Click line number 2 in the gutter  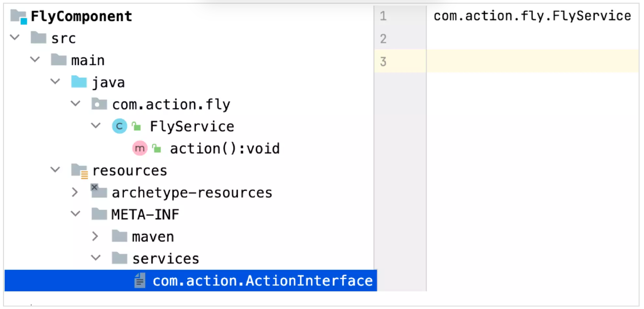pos(383,39)
